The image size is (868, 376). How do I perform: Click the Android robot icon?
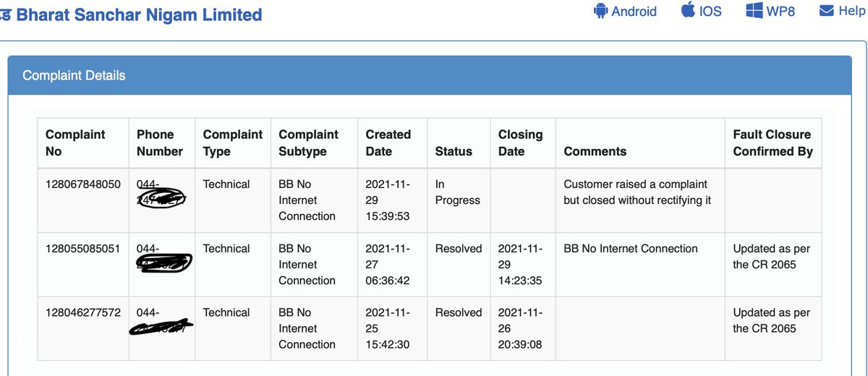coord(600,12)
